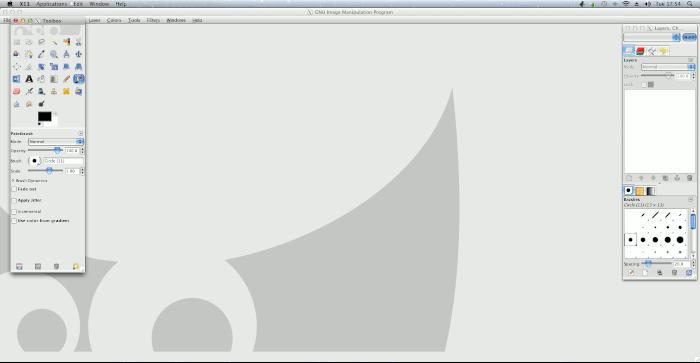This screenshot has width=700, height=363.
Task: Select the Crop tool
Action: 29,67
